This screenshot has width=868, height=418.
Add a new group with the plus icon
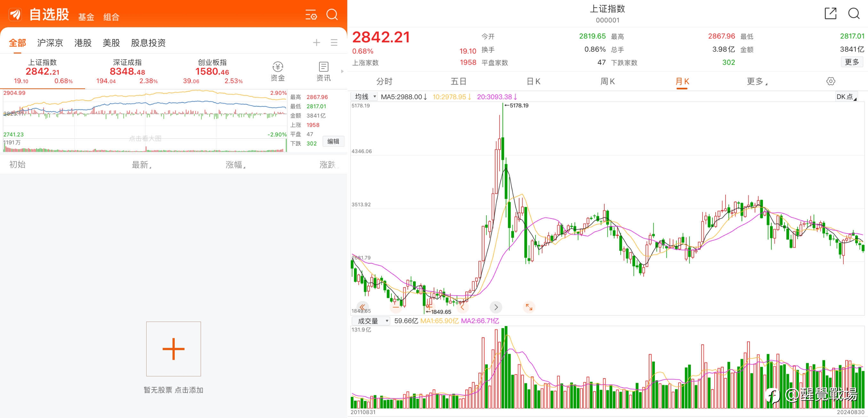pos(317,43)
